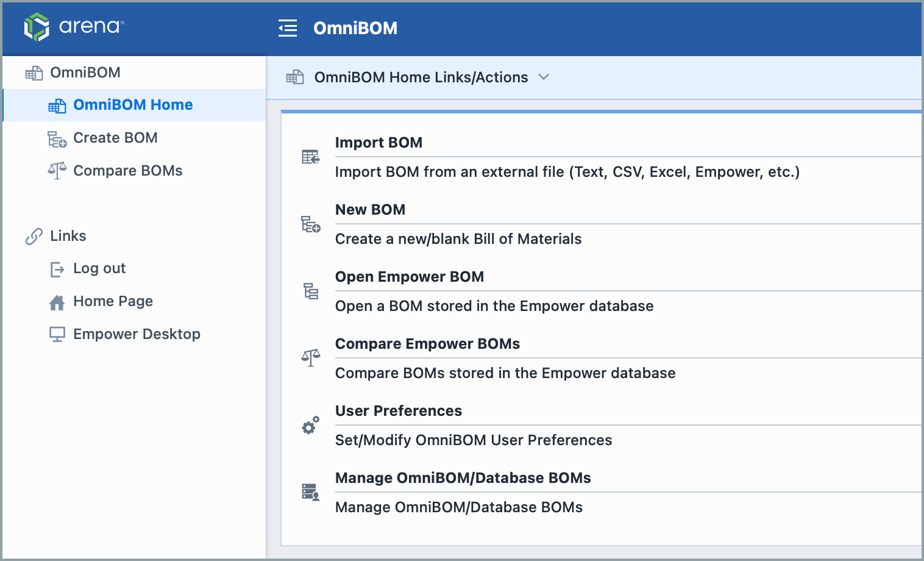Open Manage OmniBOM/Database BOMs heading

pyautogui.click(x=463, y=478)
